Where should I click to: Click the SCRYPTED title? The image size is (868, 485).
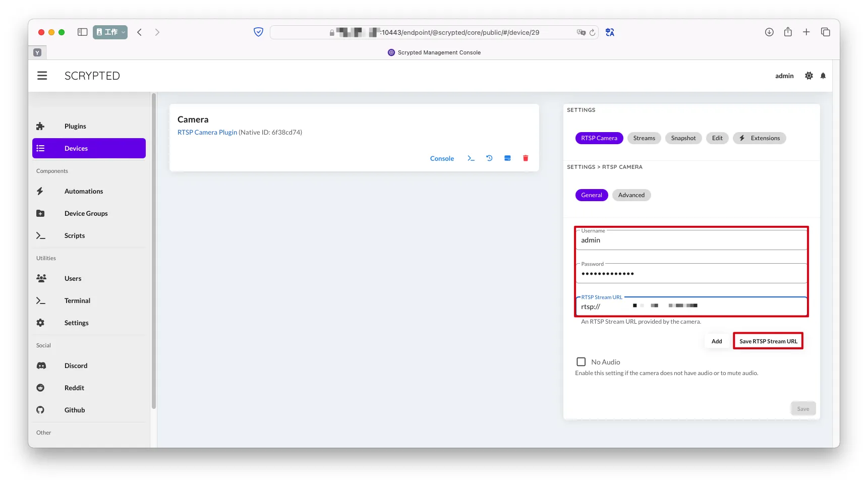(92, 76)
